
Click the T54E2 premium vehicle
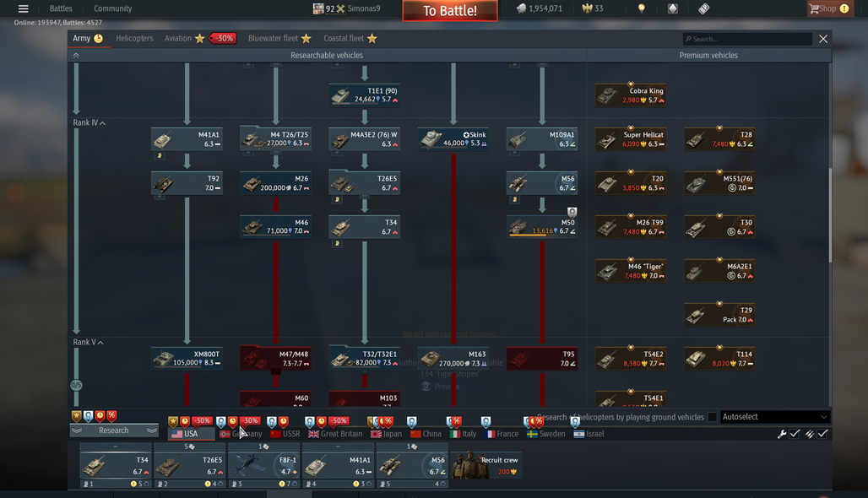click(631, 358)
